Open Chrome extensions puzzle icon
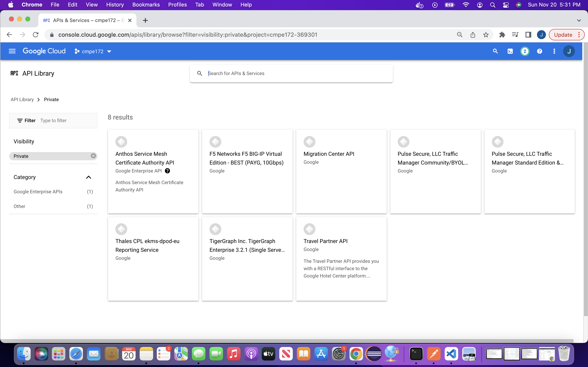This screenshot has width=588, height=367. [x=502, y=35]
